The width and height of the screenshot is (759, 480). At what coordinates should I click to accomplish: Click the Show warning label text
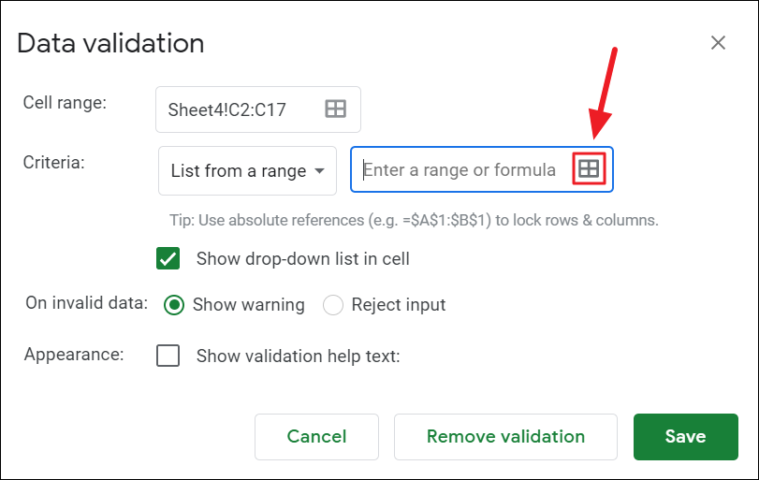(x=249, y=305)
